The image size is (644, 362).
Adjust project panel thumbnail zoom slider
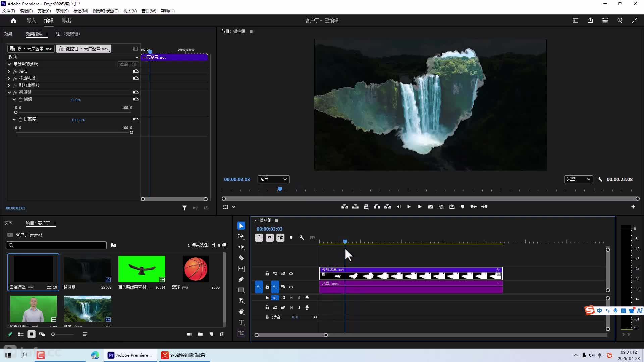pyautogui.click(x=53, y=334)
